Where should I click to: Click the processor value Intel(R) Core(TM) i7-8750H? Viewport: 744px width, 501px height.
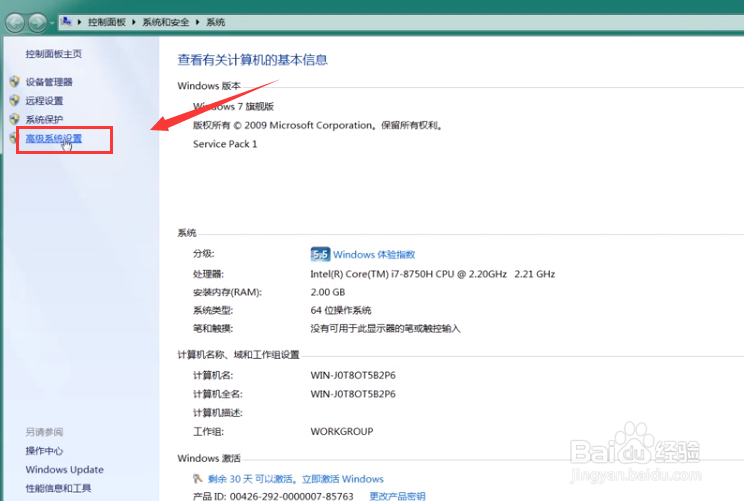click(432, 274)
